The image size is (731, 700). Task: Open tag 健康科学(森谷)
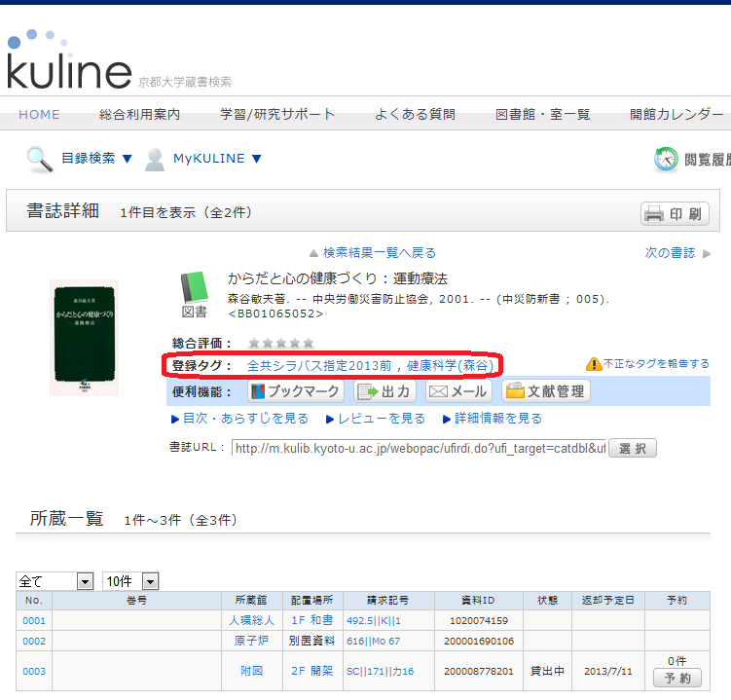[x=450, y=366]
